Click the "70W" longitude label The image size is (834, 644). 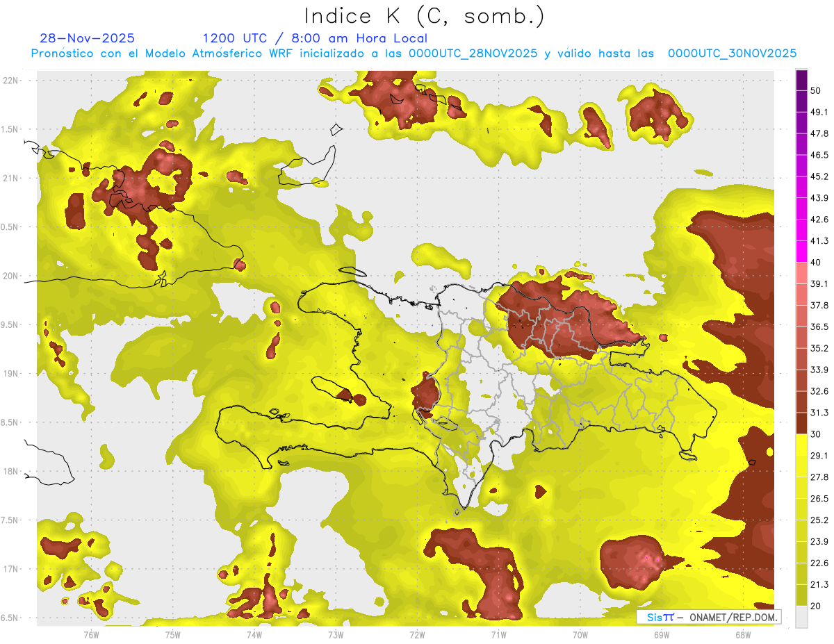pyautogui.click(x=580, y=635)
